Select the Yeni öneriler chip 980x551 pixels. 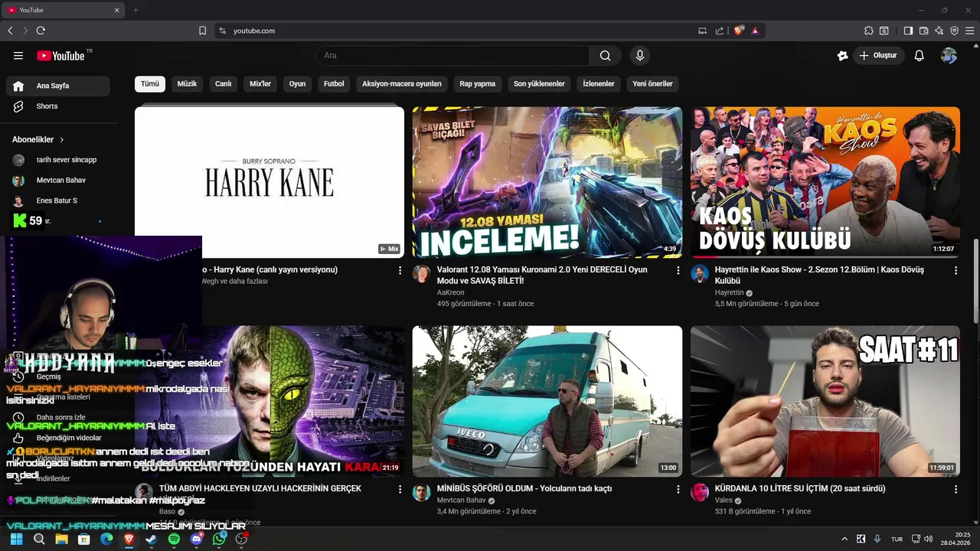(652, 83)
